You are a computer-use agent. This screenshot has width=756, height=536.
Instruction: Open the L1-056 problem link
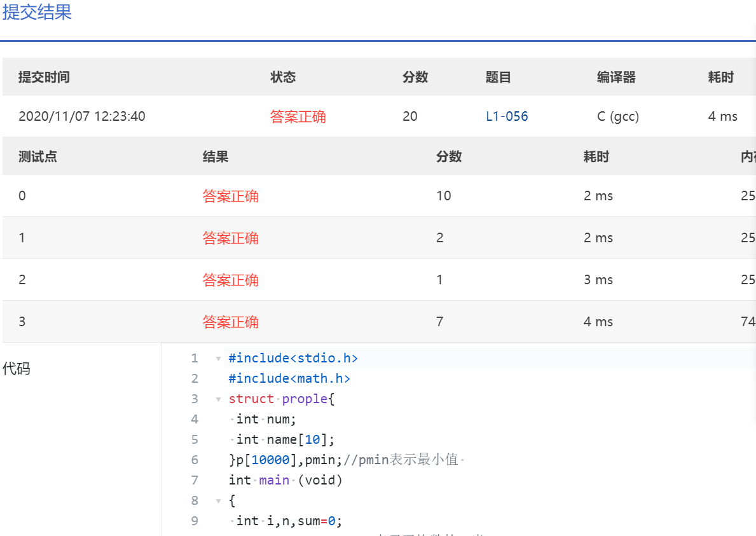(x=507, y=116)
